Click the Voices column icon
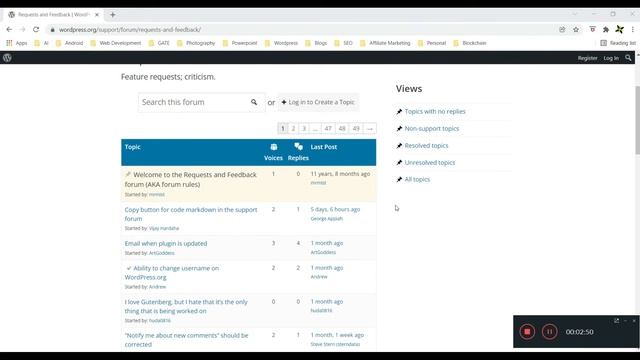640x360 pixels. 273,147
